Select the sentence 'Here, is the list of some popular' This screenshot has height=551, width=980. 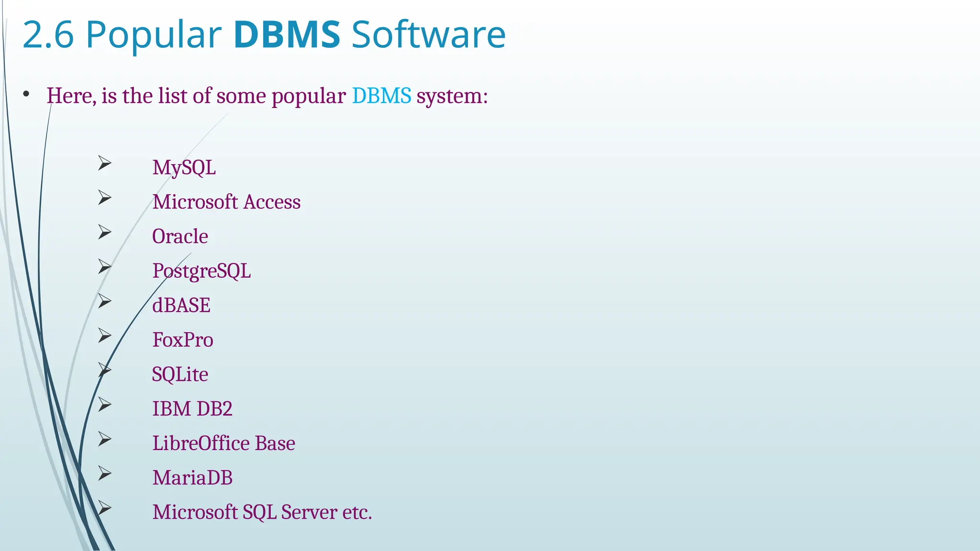(196, 96)
